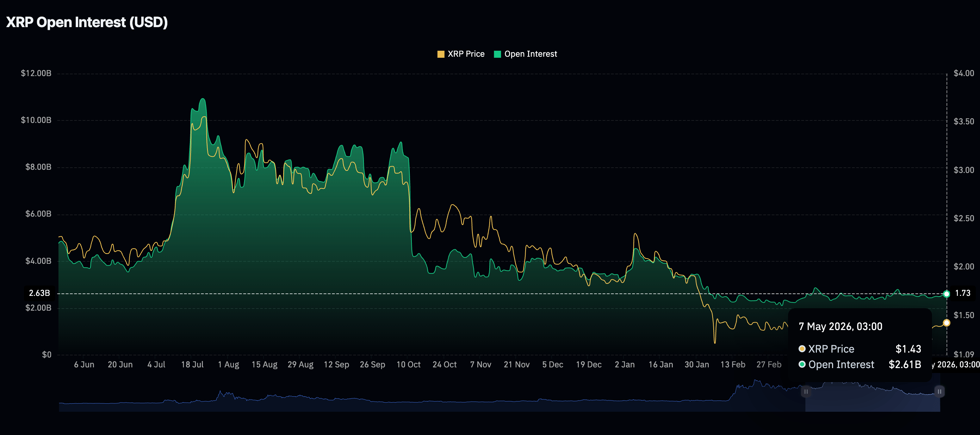Click the $10.00B left axis label
Viewport: 980px width, 435px height.
tap(36, 120)
